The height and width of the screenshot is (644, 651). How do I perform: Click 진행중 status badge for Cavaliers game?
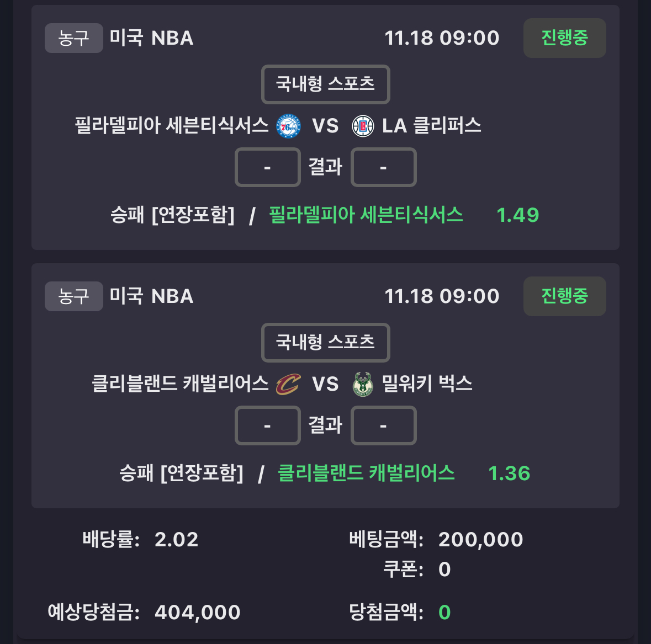(564, 296)
